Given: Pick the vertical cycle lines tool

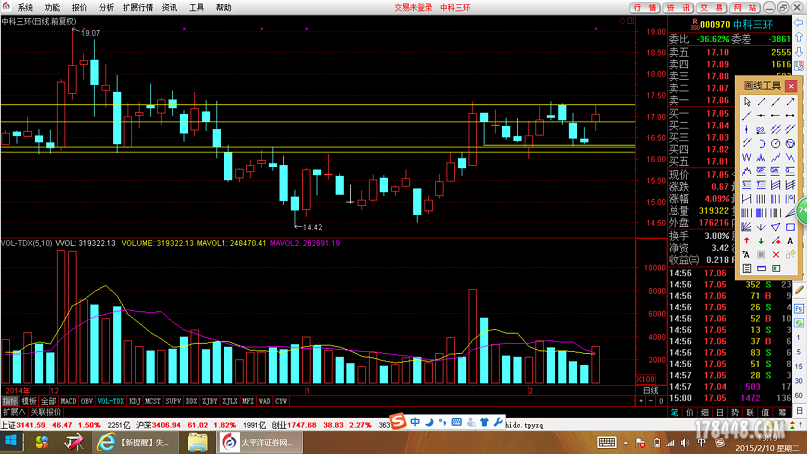Looking at the screenshot, I should click(761, 199).
